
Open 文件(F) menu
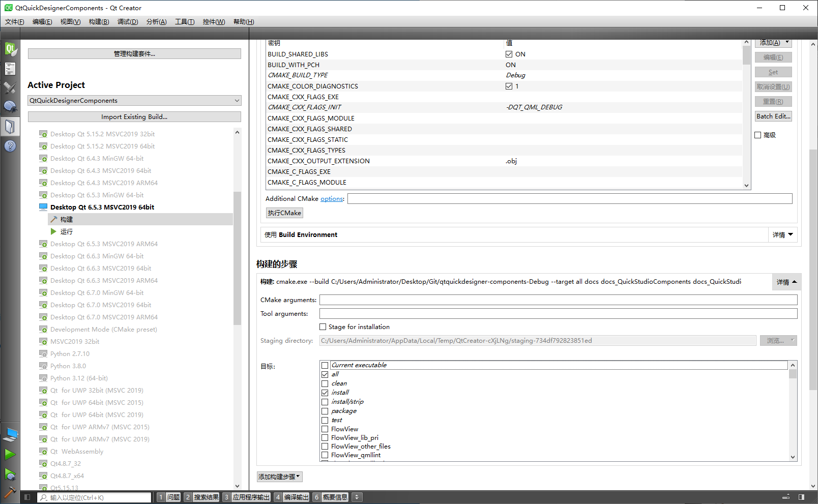14,22
